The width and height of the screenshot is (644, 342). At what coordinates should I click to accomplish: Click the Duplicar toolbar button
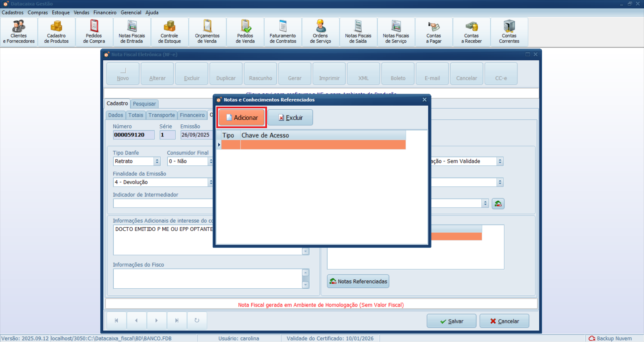tap(226, 73)
